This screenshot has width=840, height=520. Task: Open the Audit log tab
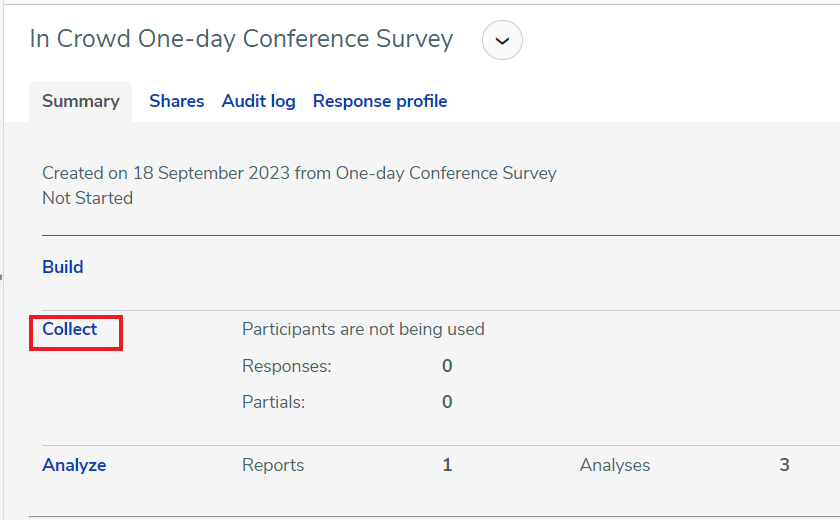[259, 101]
